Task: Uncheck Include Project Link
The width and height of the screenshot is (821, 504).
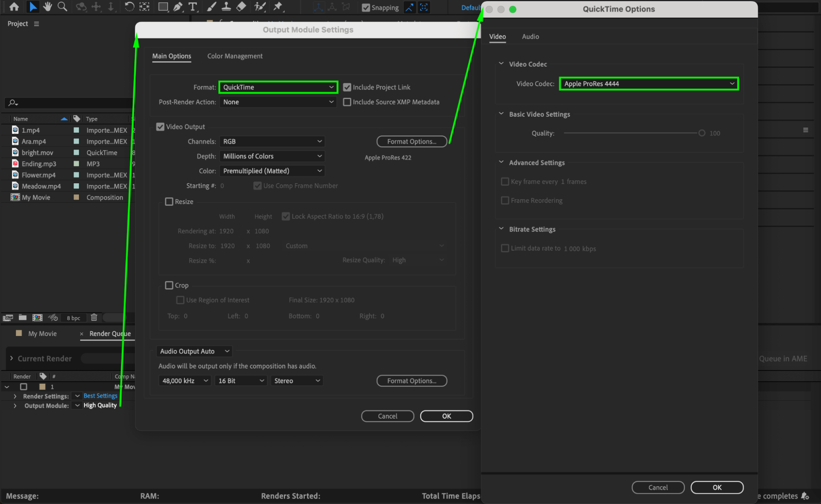Action: [347, 87]
